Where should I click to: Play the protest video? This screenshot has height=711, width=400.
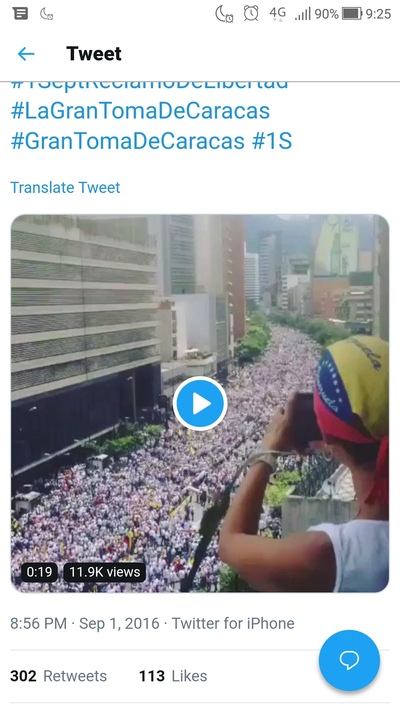coord(200,404)
